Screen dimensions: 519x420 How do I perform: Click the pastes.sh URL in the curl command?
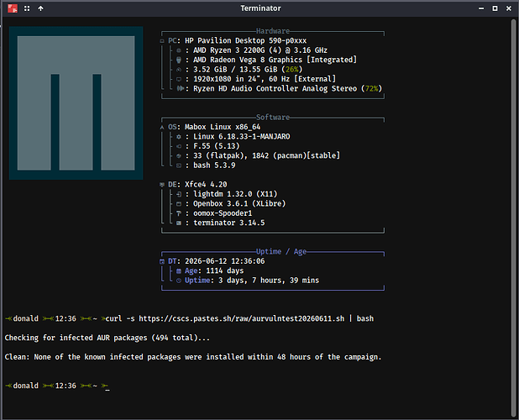[242, 318]
